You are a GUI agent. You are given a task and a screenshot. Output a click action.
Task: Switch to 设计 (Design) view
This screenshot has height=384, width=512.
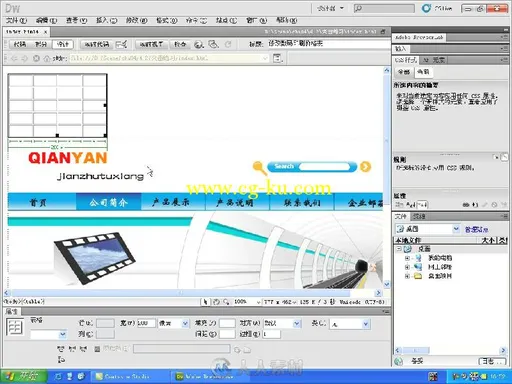click(x=63, y=44)
